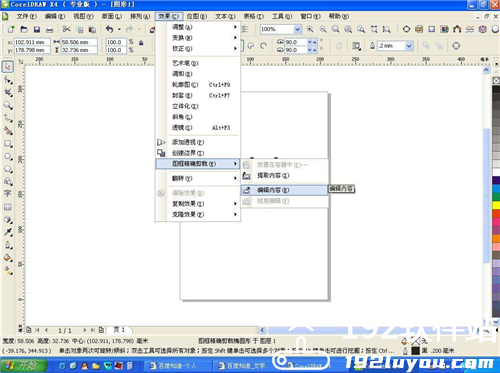Screen dimensions: 500x373
Task: Click the Zoom in magnifier icon
Action: (x=310, y=29)
